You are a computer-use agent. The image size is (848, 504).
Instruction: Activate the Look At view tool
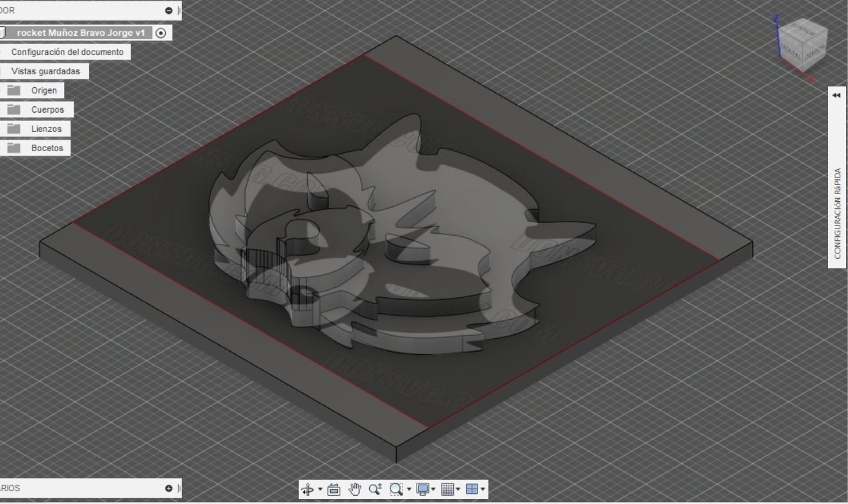333,489
